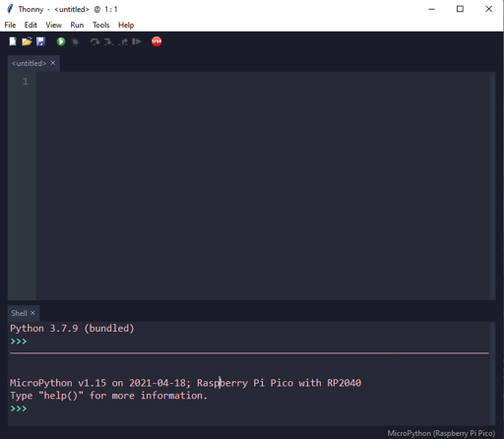Click the Resume debug icon
The width and height of the screenshot is (504, 439).
point(137,41)
